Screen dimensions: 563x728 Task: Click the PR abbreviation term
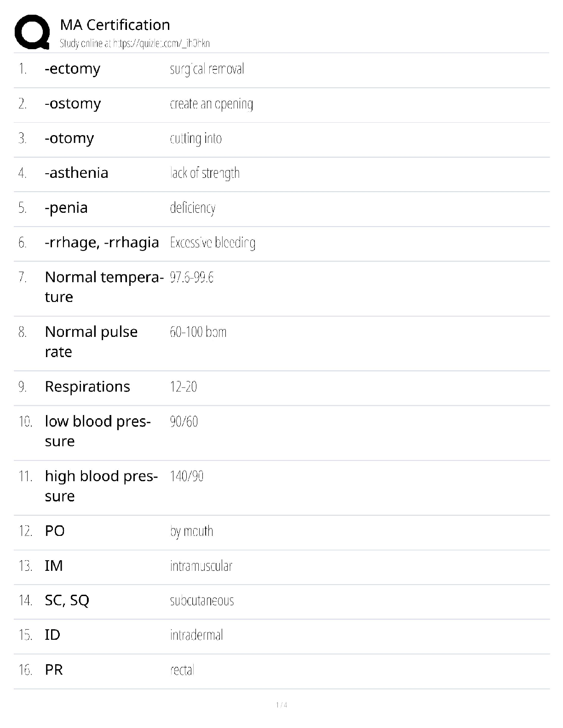click(54, 670)
